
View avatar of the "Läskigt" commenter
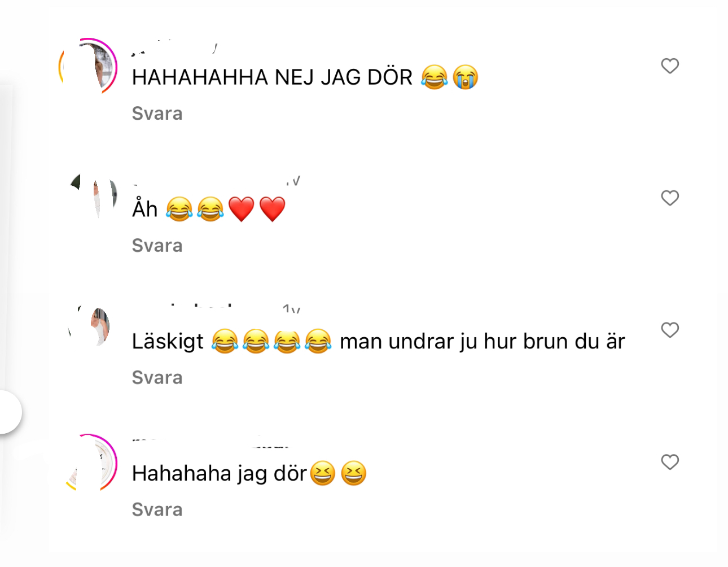point(89,326)
